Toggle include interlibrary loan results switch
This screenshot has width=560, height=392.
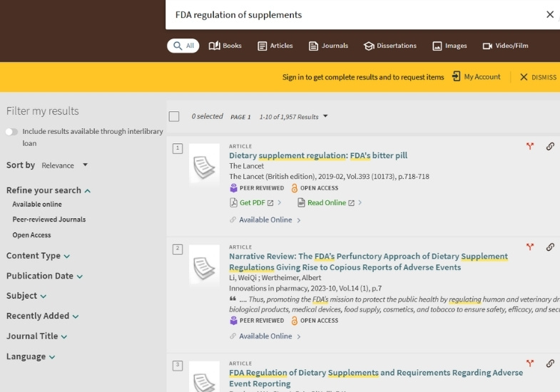[11, 132]
